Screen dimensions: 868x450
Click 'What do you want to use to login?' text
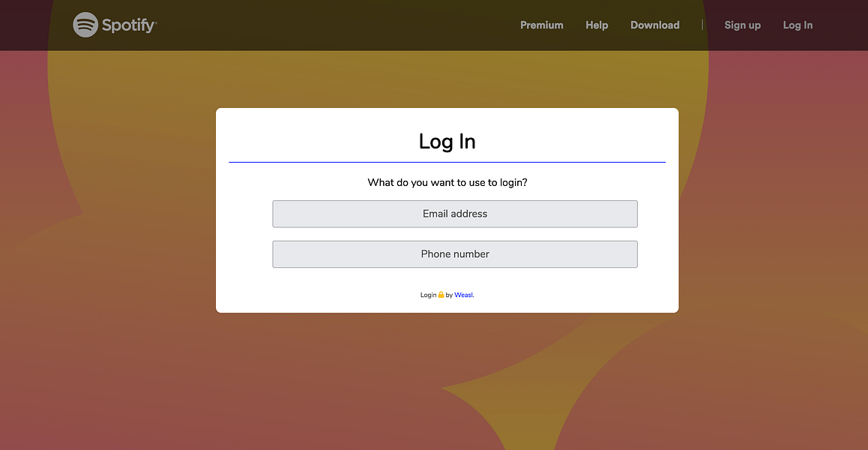click(x=447, y=182)
